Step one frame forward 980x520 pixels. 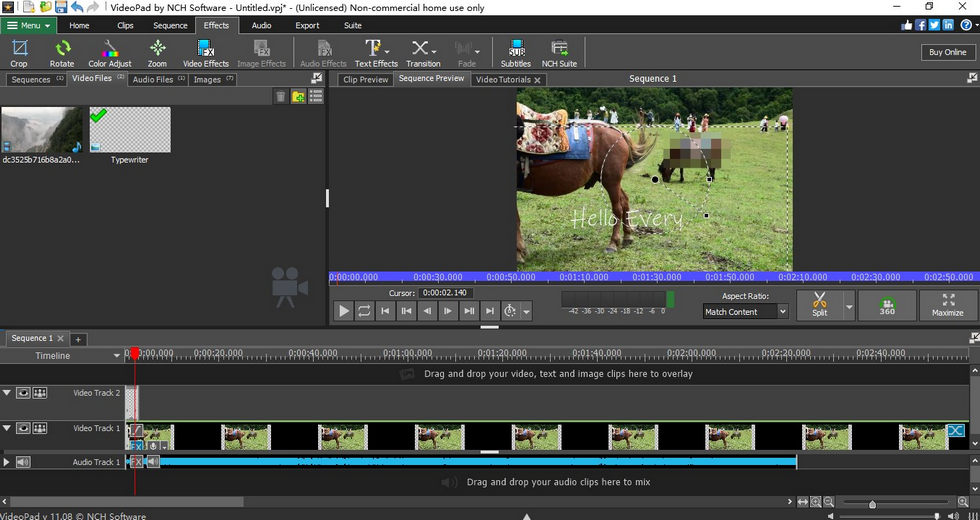point(448,311)
